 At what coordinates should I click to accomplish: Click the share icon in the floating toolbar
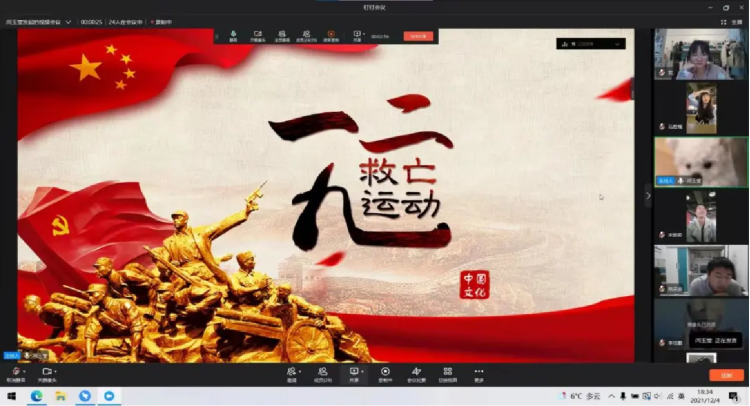[356, 34]
